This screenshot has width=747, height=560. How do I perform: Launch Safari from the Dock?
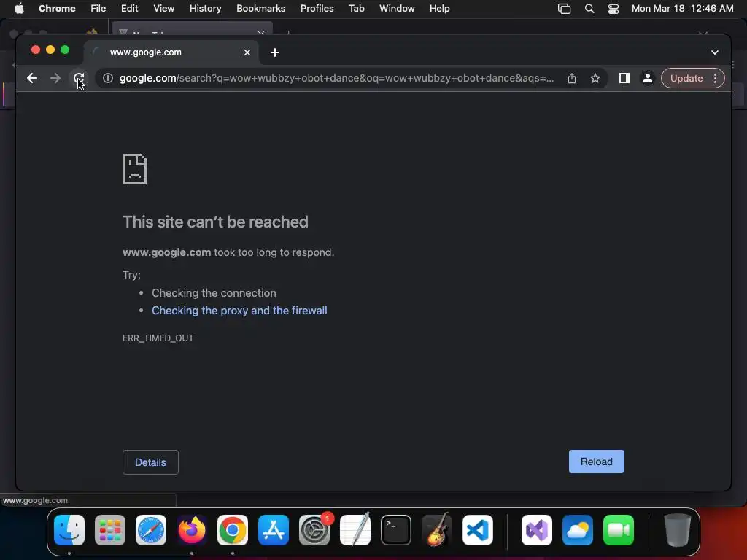151,530
